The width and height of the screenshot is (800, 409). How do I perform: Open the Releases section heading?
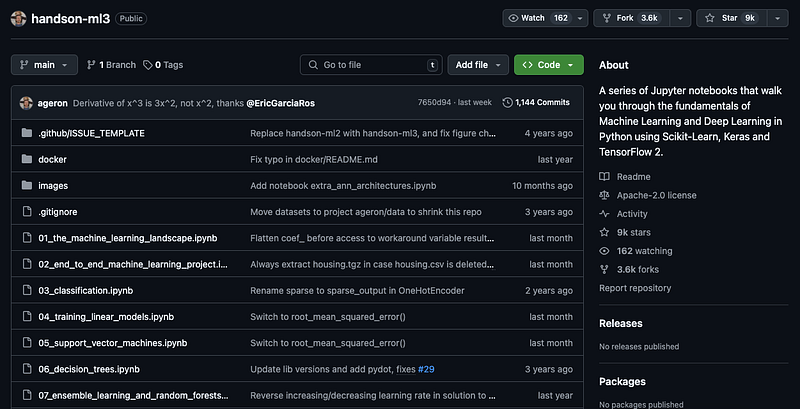click(620, 323)
